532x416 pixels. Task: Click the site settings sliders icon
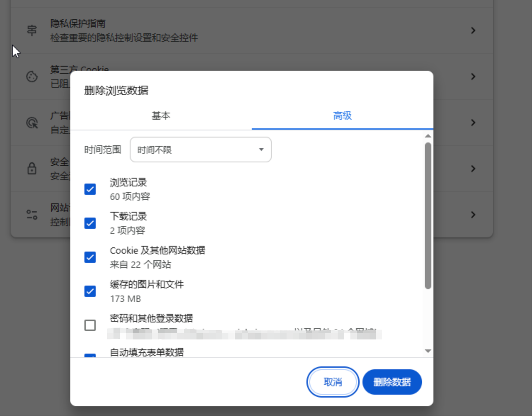pos(32,215)
